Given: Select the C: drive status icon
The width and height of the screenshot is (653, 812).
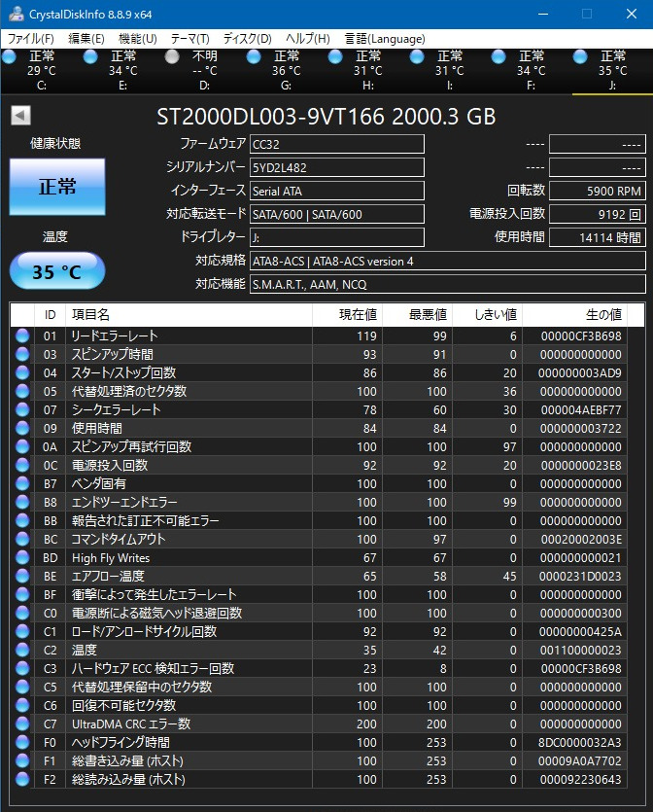Looking at the screenshot, I should click(x=10, y=57).
